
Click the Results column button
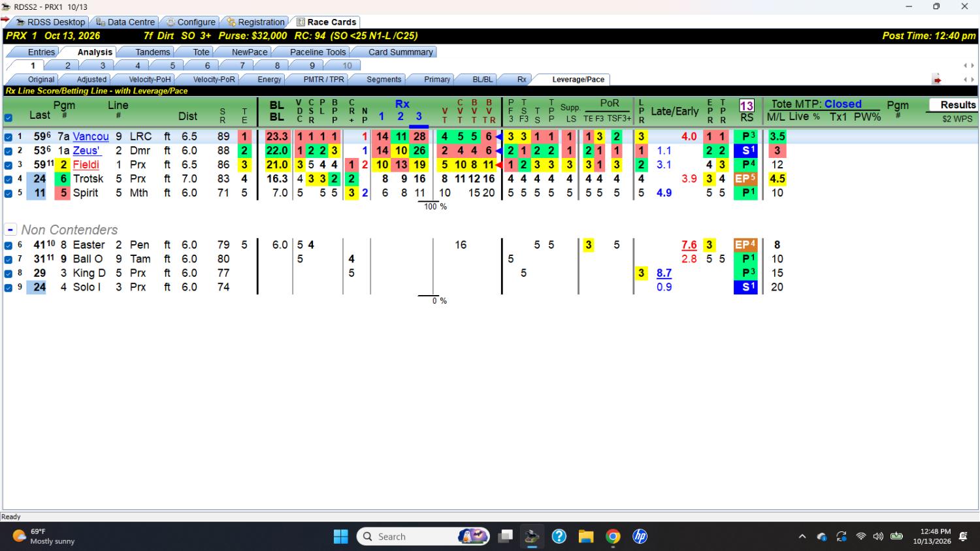tap(954, 104)
